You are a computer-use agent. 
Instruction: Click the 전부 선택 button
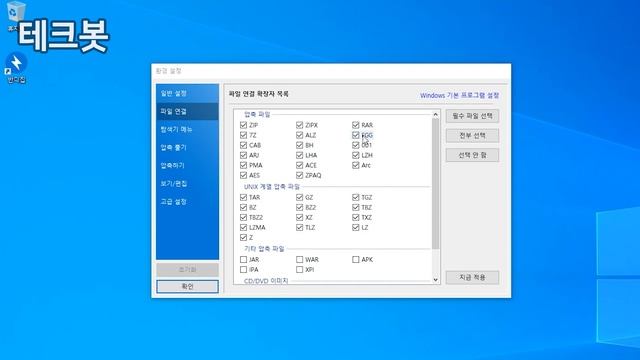click(x=472, y=136)
